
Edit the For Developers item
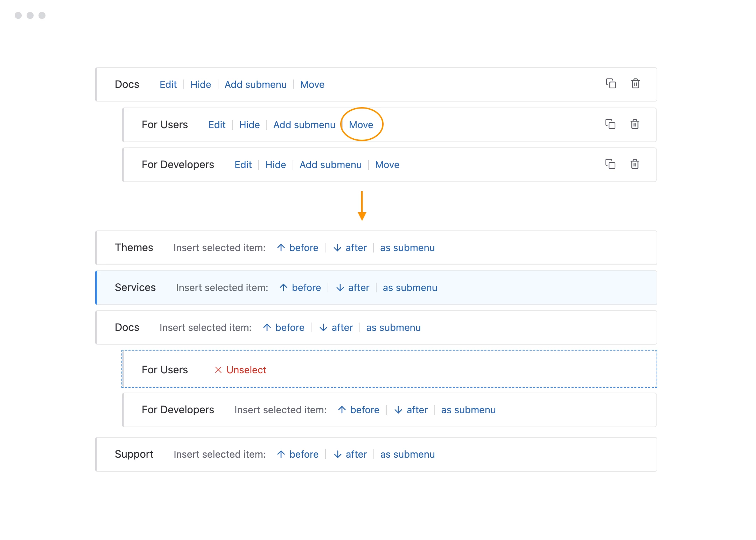(x=243, y=165)
